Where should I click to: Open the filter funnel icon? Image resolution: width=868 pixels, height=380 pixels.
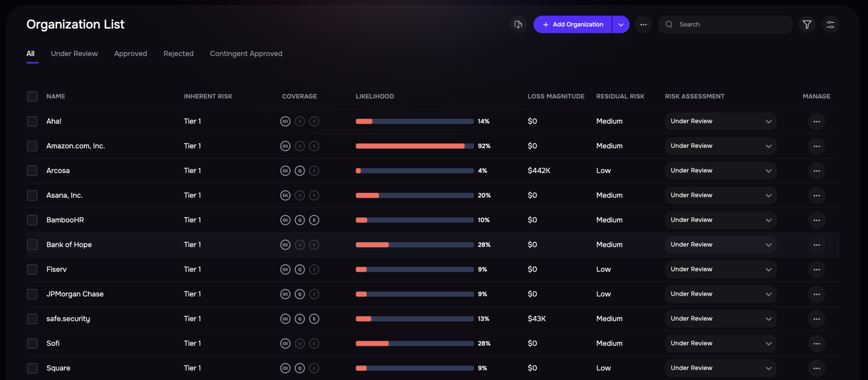[807, 25]
